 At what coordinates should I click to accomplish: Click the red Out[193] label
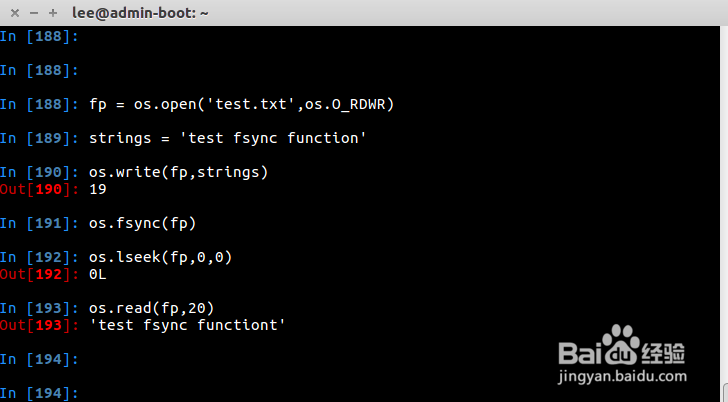40,325
